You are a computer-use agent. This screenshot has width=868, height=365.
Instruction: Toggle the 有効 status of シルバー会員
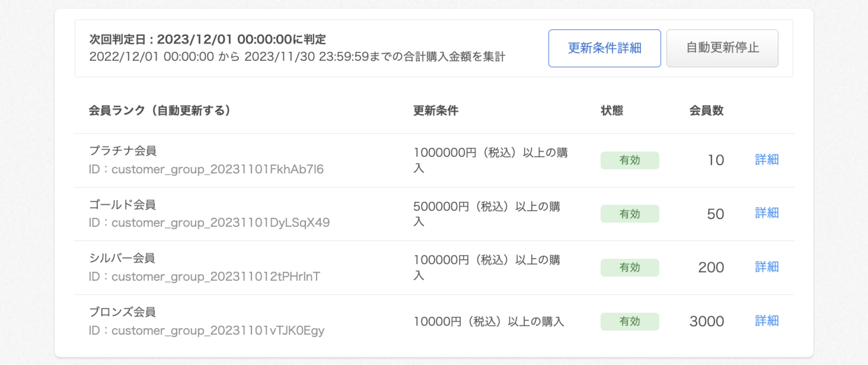pos(630,267)
